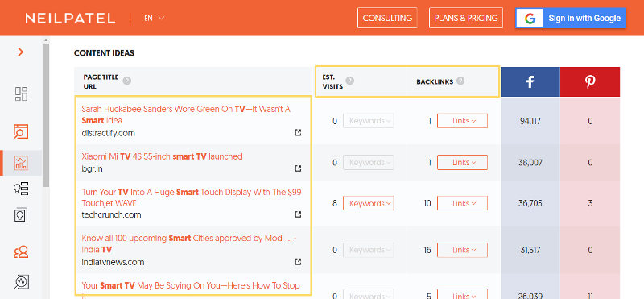Expand the Links dropdown for the indiatvnews.com row
The image size is (644, 299).
(x=462, y=250)
